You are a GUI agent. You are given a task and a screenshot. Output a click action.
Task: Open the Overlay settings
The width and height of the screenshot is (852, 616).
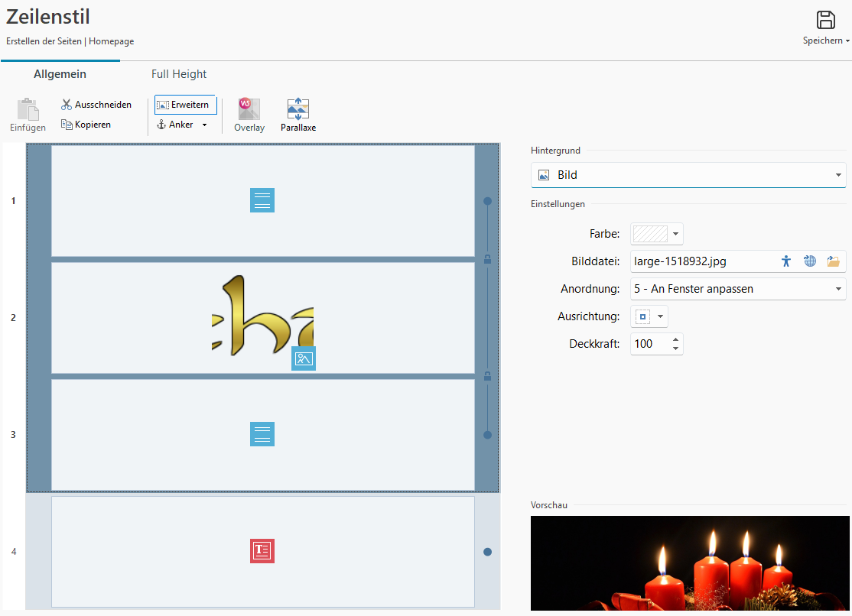click(x=249, y=115)
